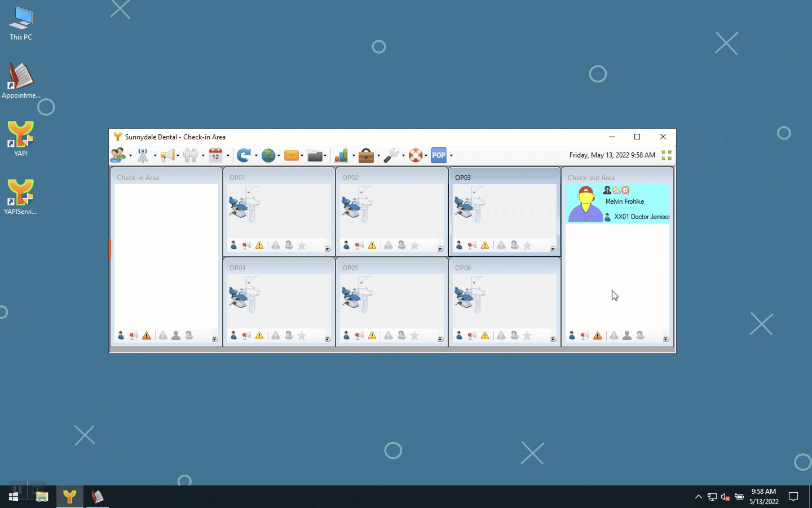Expand the dropdown arrow beside the wrench icon
Screen dimensions: 812x508
(x=403, y=156)
